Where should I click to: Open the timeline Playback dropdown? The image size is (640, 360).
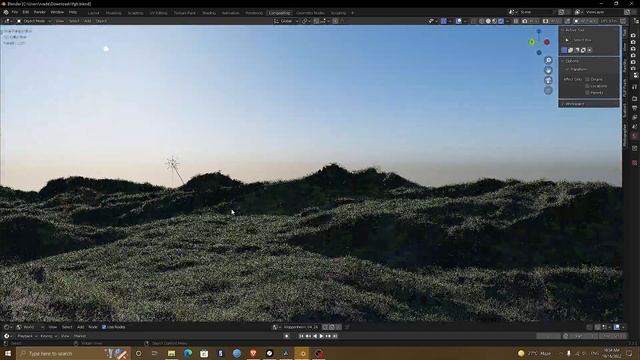coord(27,336)
